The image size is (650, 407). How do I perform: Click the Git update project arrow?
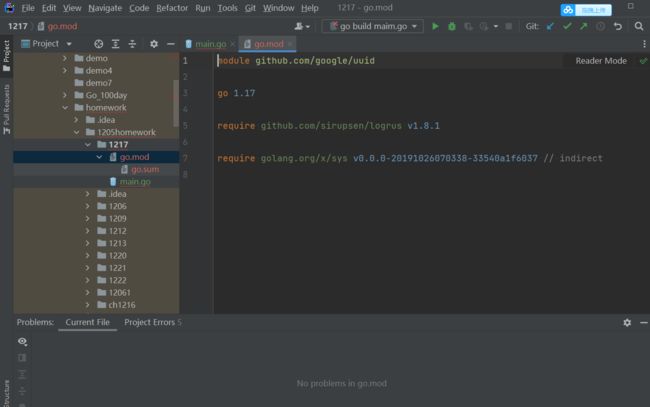click(550, 26)
